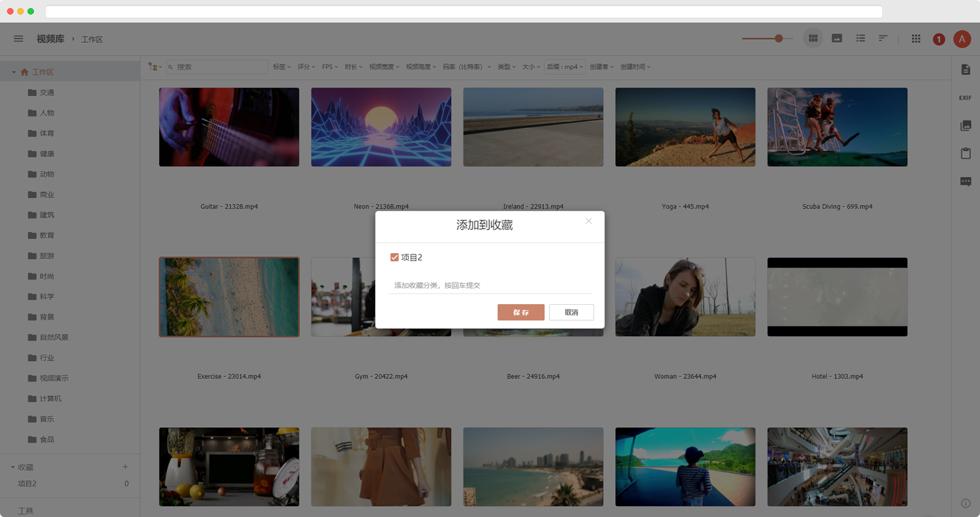Open the notifications badge
The width and height of the screenshot is (980, 517).
click(939, 39)
